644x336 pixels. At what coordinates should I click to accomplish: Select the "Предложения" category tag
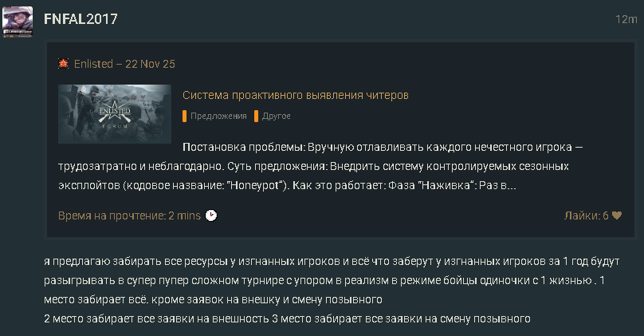point(218,117)
